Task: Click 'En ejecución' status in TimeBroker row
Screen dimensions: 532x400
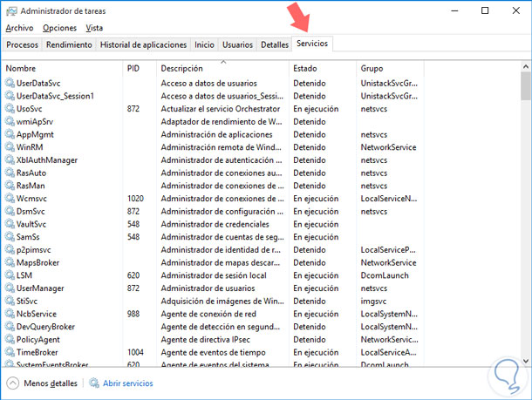Action: [316, 352]
